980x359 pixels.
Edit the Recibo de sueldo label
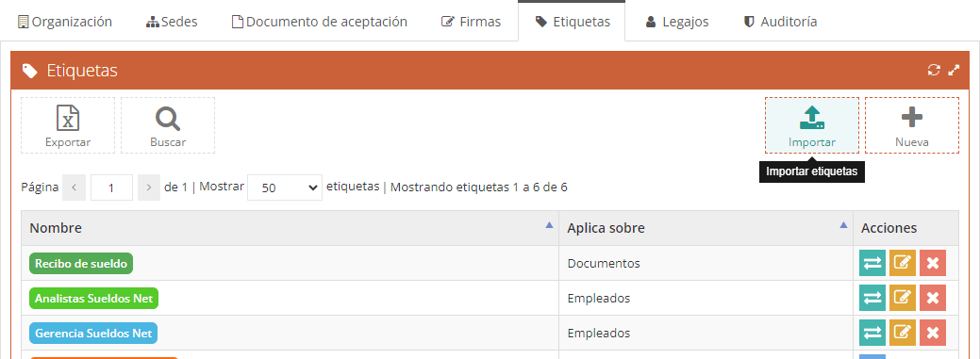(903, 264)
